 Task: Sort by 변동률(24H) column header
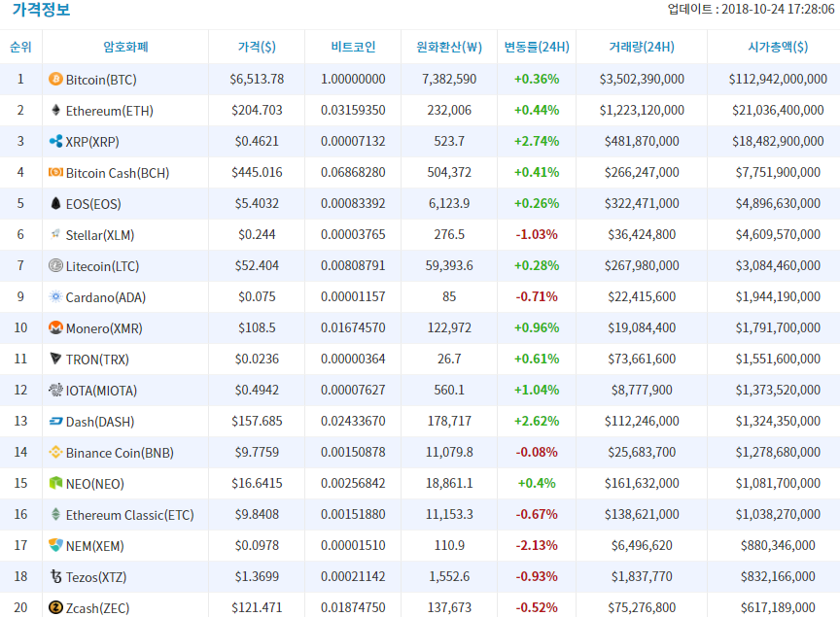(x=537, y=48)
